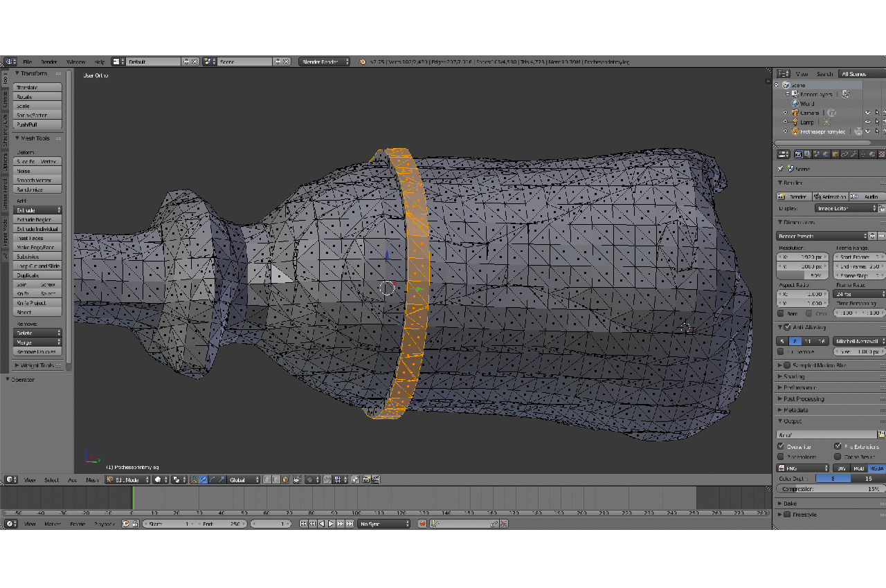The width and height of the screenshot is (886, 588).
Task: Open the Help menu
Action: pyautogui.click(x=100, y=62)
